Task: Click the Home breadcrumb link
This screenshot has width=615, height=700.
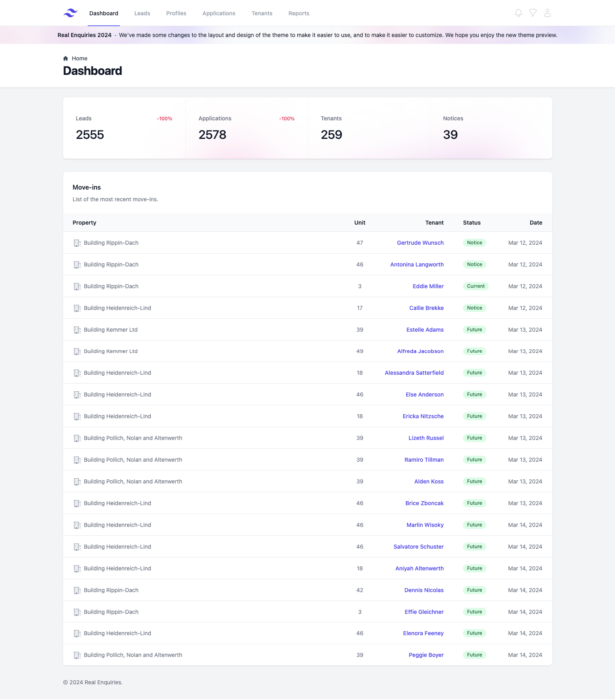Action: pyautogui.click(x=80, y=58)
